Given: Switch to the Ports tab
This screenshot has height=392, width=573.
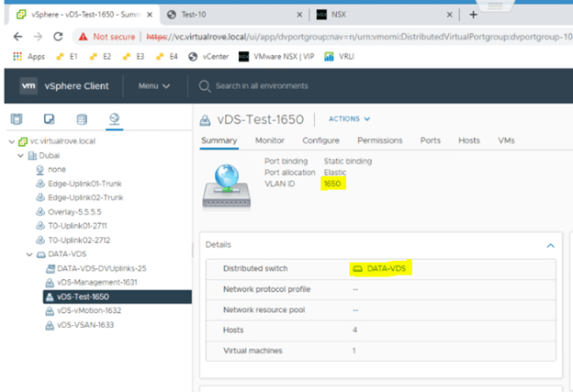Looking at the screenshot, I should point(430,140).
